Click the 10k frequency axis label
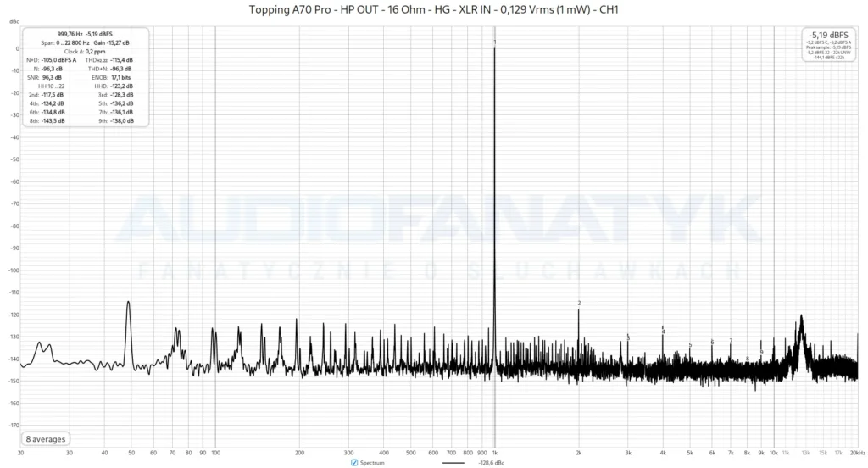 click(x=773, y=453)
